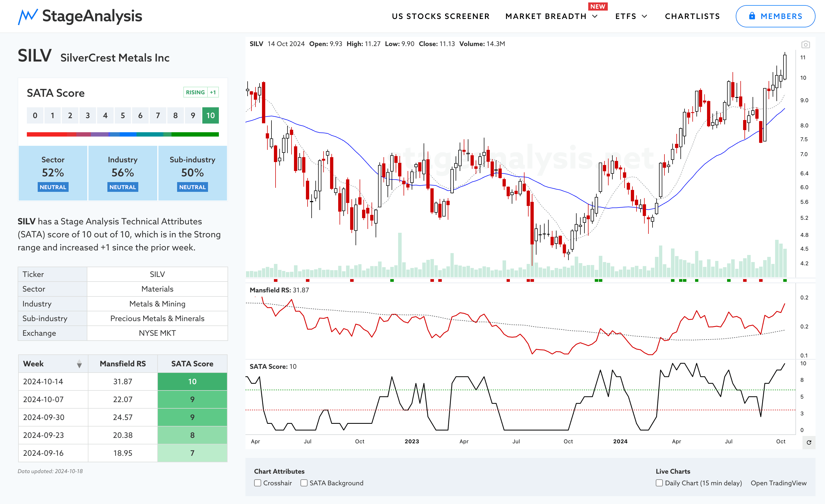Open the ETFs menu item
Image resolution: width=825 pixels, height=504 pixels.
click(x=626, y=16)
